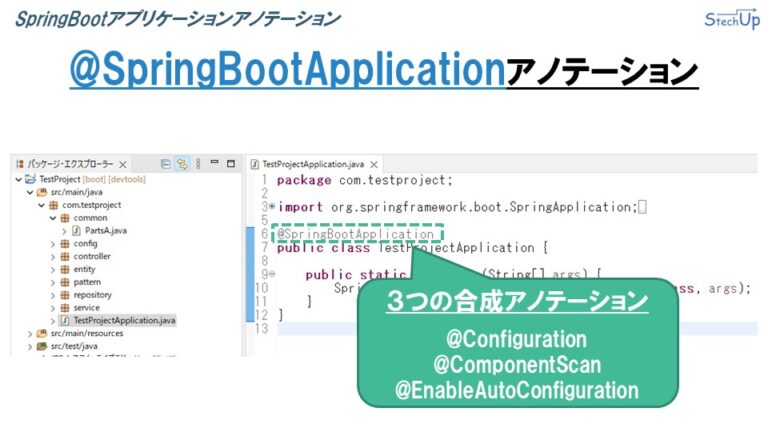Open the Package Explorer view menu
The image size is (768, 432).
198,163
